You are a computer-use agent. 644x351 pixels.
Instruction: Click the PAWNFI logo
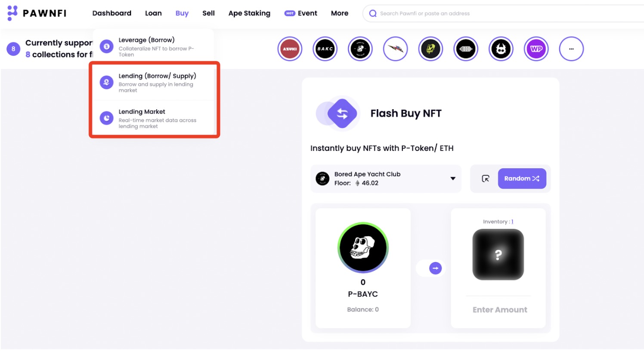[x=37, y=13]
